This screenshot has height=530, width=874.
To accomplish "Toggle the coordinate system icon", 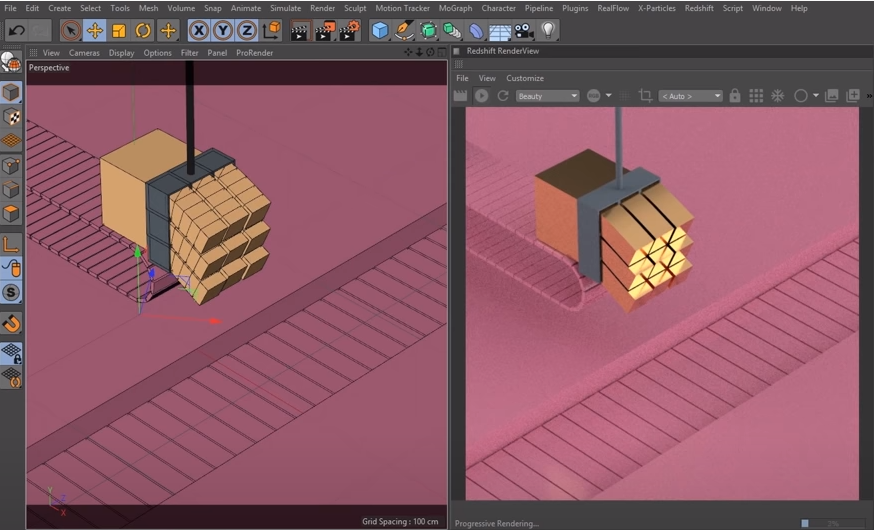I will 271,31.
